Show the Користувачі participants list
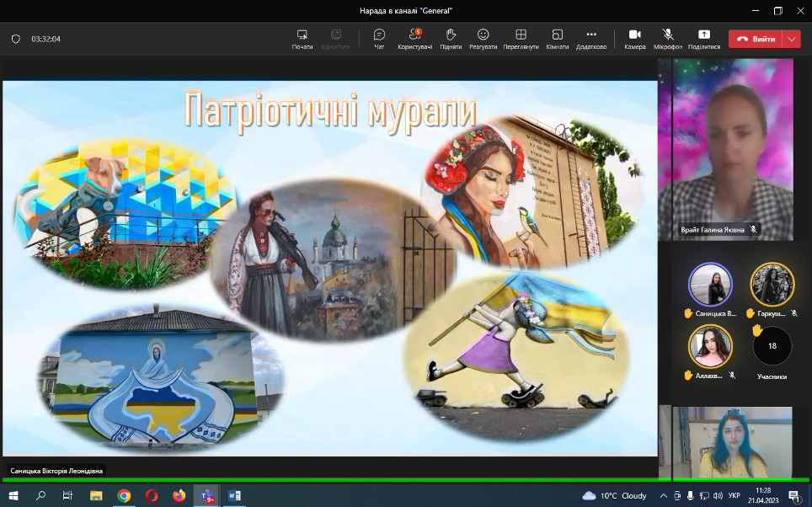Image resolution: width=812 pixels, height=507 pixels. (x=414, y=39)
